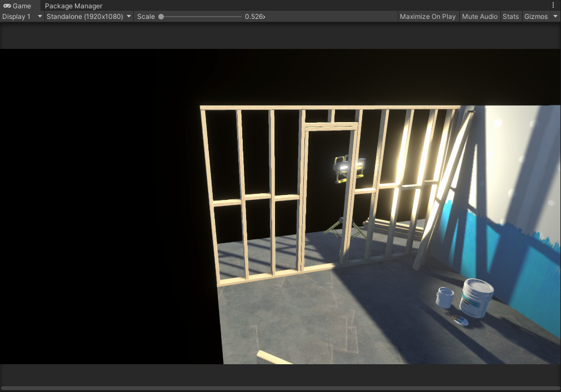This screenshot has height=392, width=561.
Task: Click the small paint bucket in the viewport
Action: [445, 297]
